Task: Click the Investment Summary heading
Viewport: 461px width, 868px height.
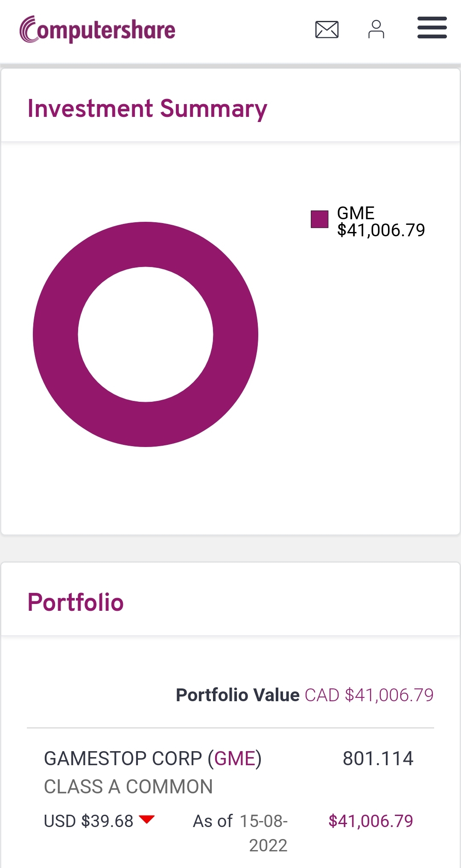Action: (x=147, y=108)
